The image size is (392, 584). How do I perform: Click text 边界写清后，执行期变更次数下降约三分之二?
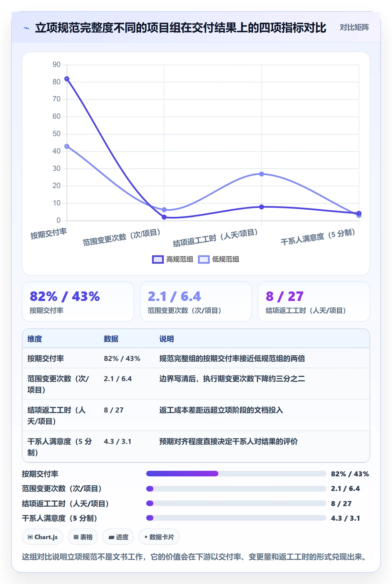click(x=232, y=379)
